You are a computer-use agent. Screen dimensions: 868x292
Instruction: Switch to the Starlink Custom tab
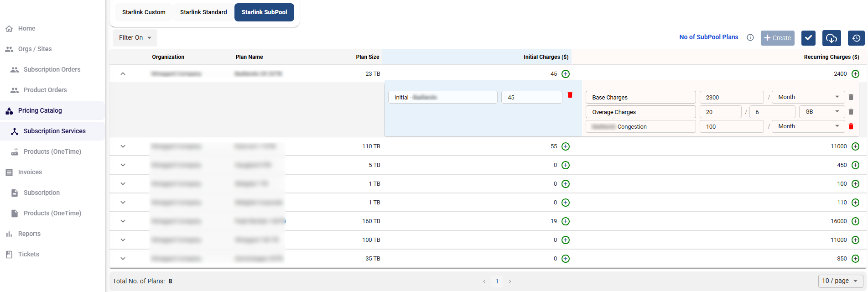point(144,12)
